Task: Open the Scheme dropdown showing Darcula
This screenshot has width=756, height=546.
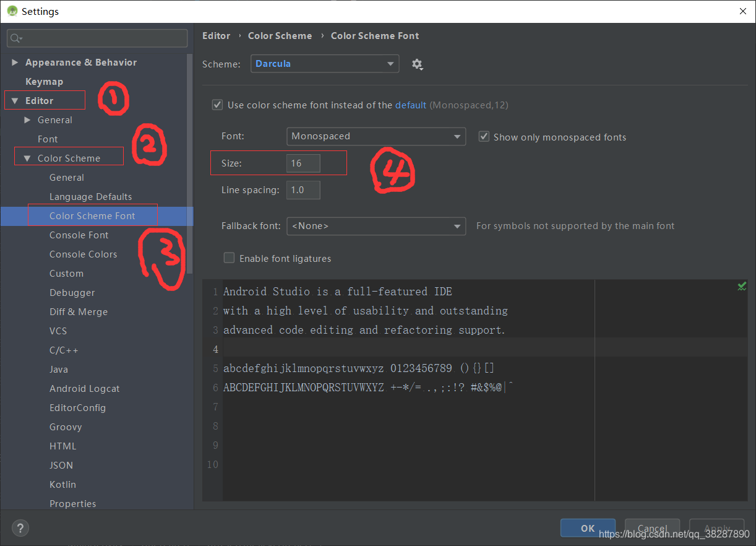Action: point(325,64)
